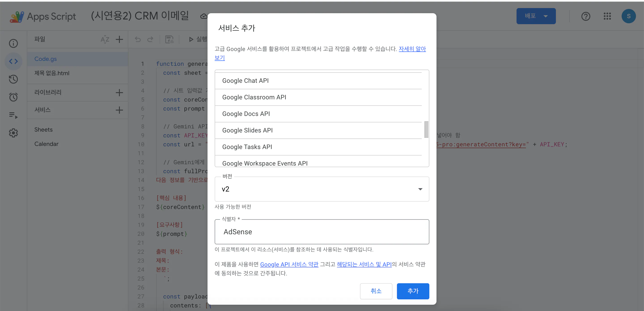The height and width of the screenshot is (311, 644).
Task: Click the Save project icon
Action: coord(169,39)
